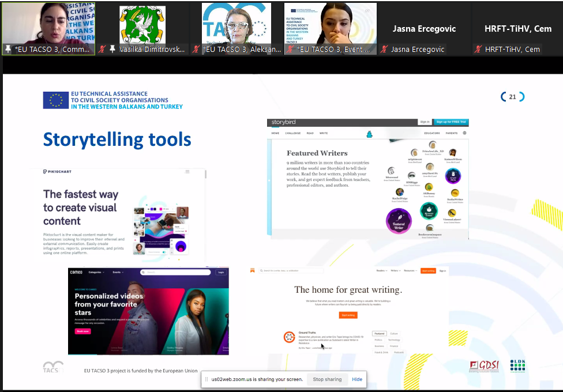Click the GDSI logo at slide bottom
Image resolution: width=563 pixels, height=392 pixels.
pos(484,366)
